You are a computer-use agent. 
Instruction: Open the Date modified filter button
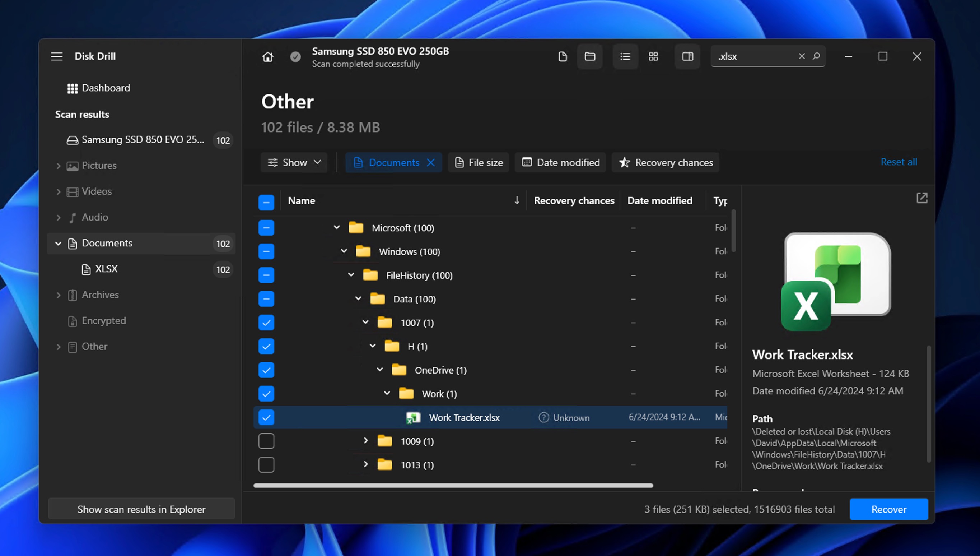560,162
